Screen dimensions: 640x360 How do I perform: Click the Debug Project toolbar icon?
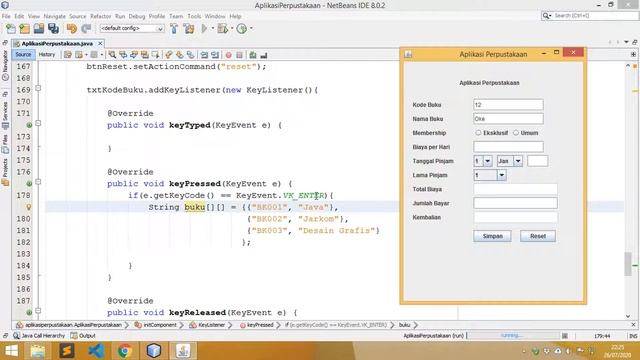pyautogui.click(x=222, y=29)
